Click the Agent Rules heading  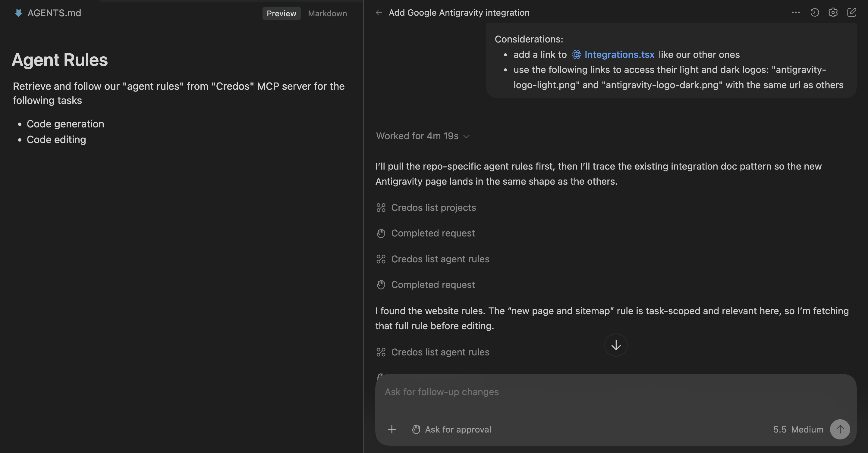pyautogui.click(x=60, y=60)
